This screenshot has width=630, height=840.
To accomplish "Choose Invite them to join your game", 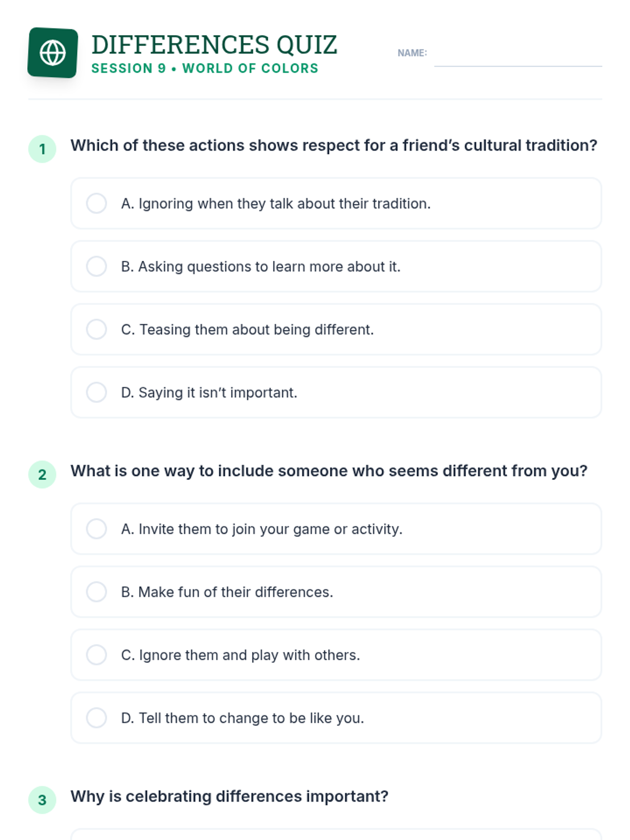I will click(97, 529).
